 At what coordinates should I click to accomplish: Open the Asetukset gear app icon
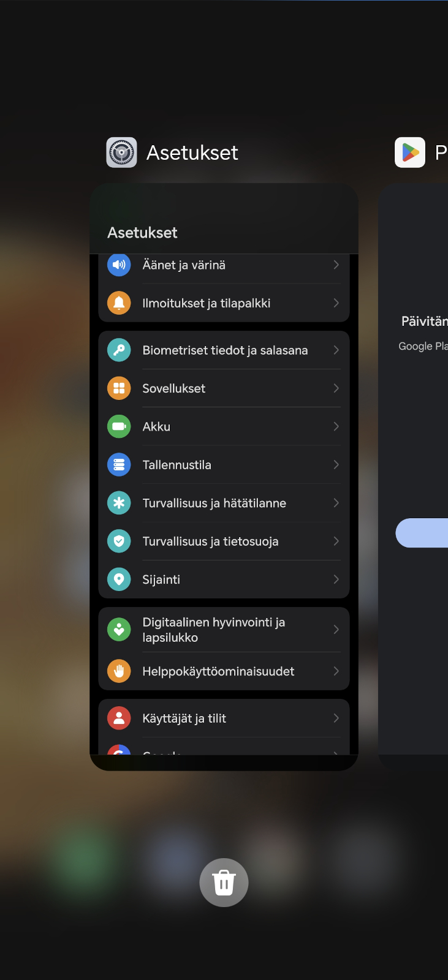click(x=121, y=153)
